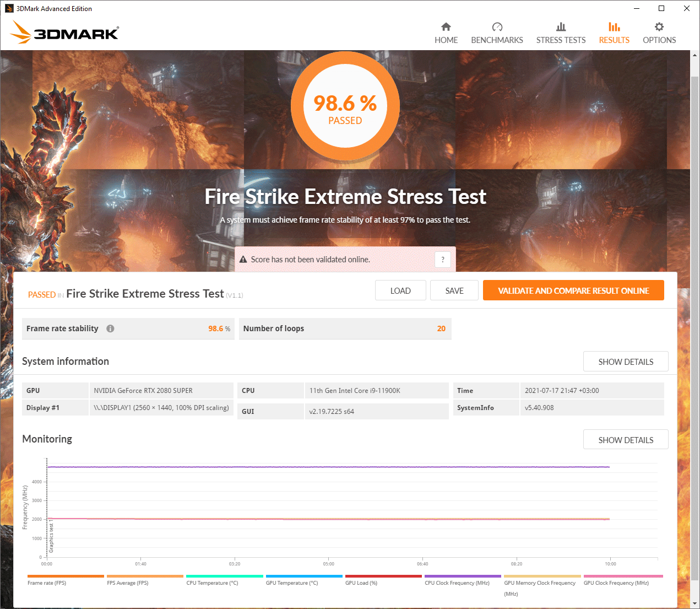Viewport: 700px width, 609px height.
Task: Click the SAVE button
Action: click(x=454, y=290)
